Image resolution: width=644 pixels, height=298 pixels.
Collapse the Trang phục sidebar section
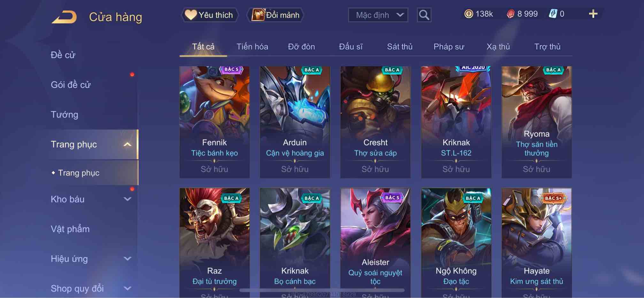[x=127, y=145]
